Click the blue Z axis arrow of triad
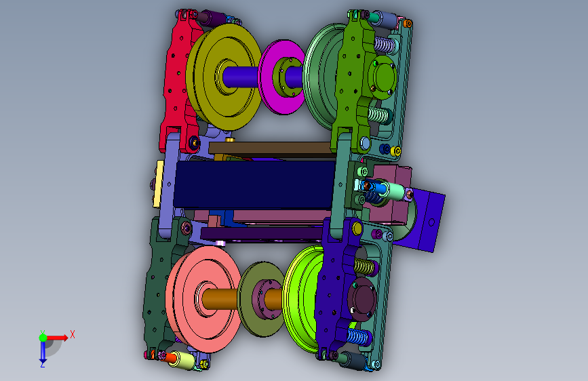 pos(43,353)
